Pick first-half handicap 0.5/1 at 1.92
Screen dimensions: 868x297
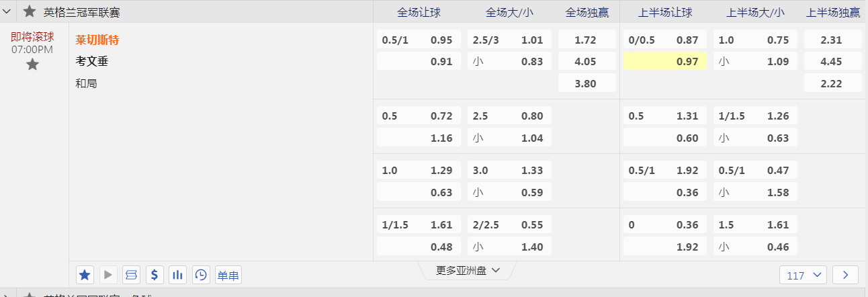click(x=665, y=170)
